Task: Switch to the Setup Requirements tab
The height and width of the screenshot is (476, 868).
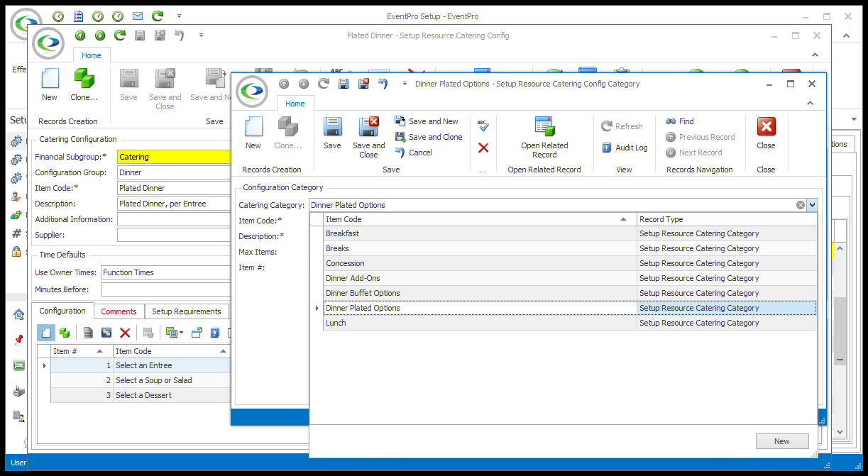Action: click(x=187, y=311)
